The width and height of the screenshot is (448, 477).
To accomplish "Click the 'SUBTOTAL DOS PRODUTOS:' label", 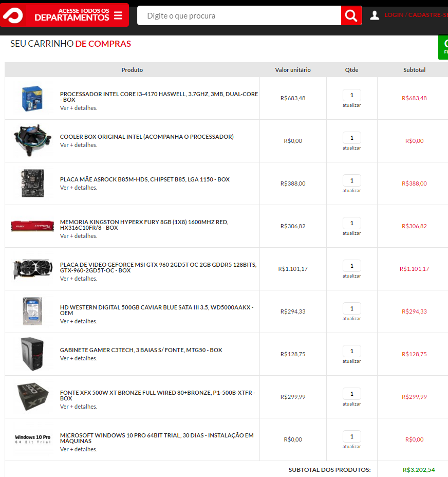I will [330, 470].
